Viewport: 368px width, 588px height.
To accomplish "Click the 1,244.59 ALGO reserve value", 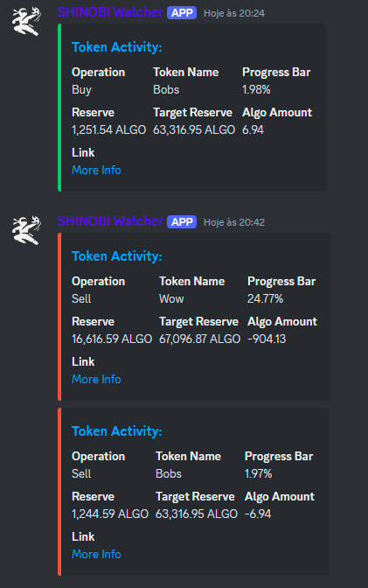I will click(x=110, y=514).
